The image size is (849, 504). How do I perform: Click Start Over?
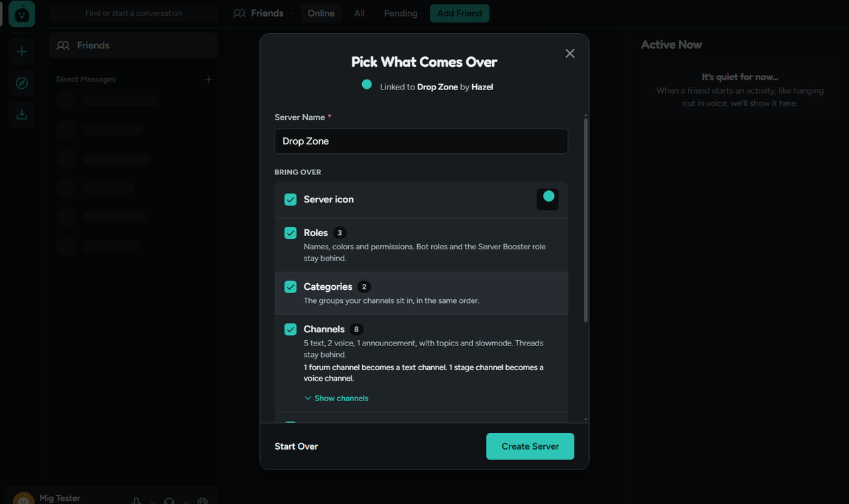(x=296, y=446)
